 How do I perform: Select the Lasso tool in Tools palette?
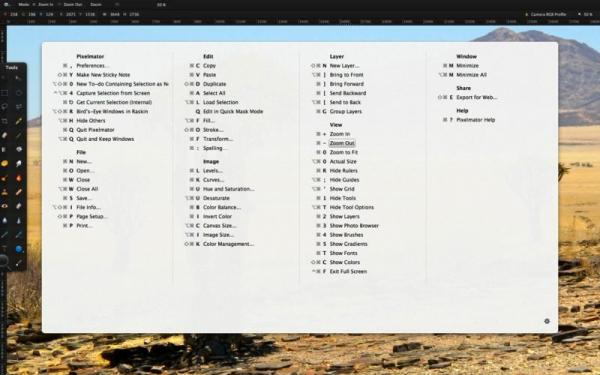pos(5,107)
